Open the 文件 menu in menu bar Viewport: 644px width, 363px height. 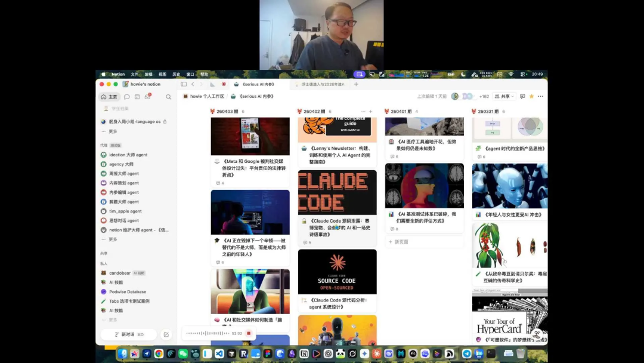coord(134,75)
